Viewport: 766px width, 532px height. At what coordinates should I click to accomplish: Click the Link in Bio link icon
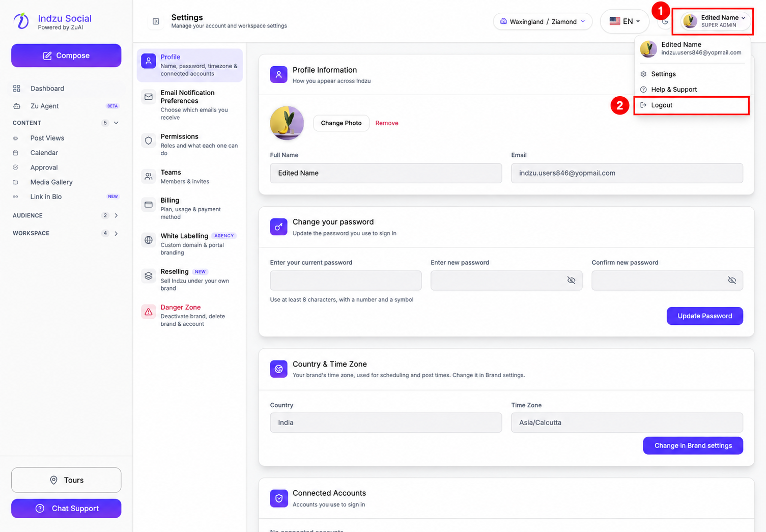coord(15,197)
